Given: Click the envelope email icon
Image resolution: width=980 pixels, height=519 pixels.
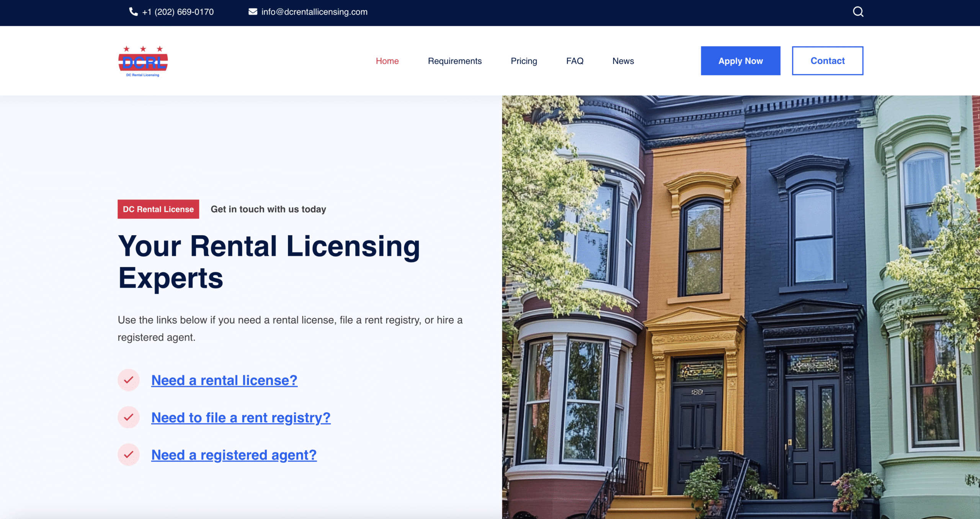Looking at the screenshot, I should pos(253,12).
